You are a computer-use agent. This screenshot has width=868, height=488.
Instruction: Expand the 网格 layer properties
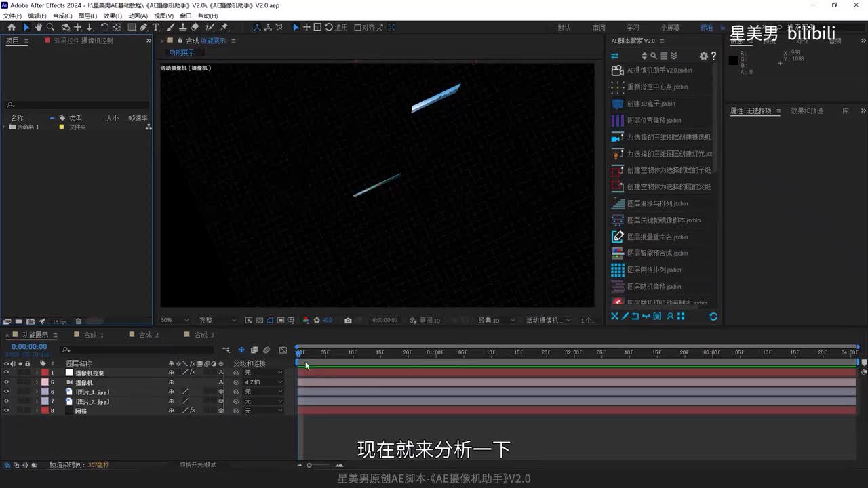[37, 411]
